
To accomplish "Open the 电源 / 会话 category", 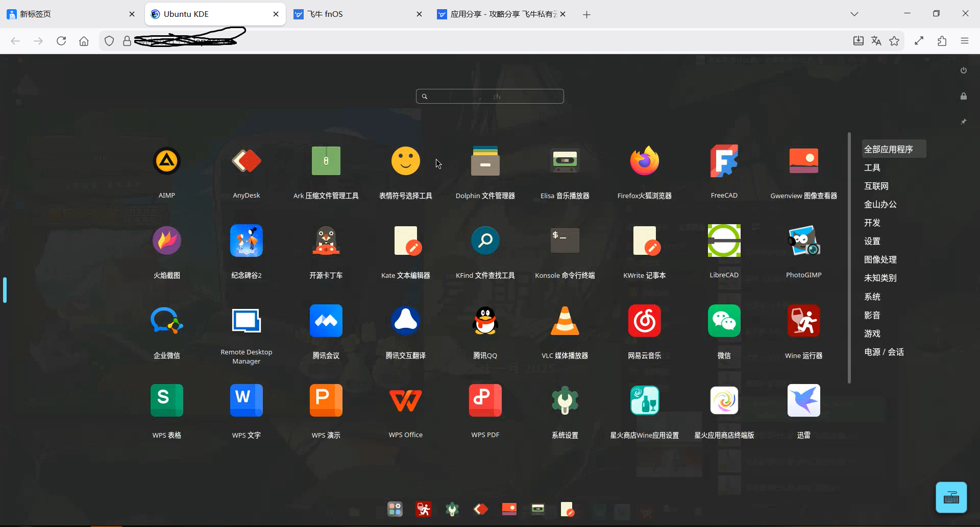I will click(884, 352).
